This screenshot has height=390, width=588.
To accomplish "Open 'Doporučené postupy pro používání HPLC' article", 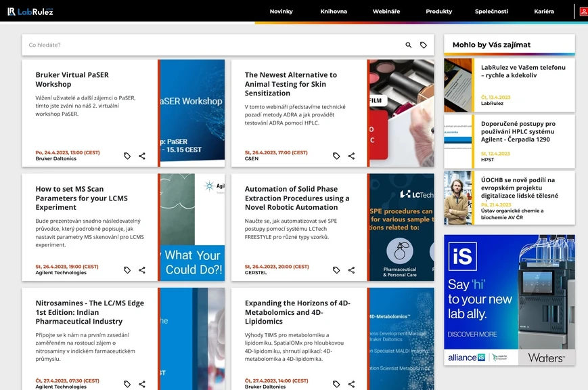I will pyautogui.click(x=518, y=131).
